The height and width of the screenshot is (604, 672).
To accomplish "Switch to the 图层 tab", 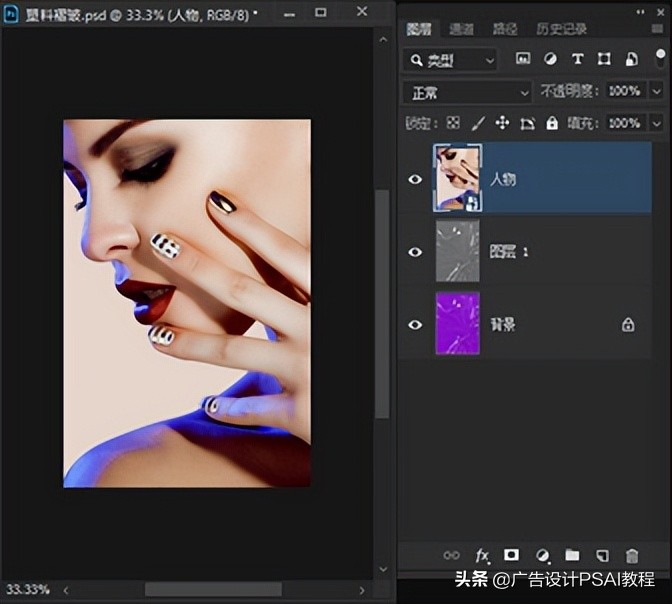I will [419, 29].
